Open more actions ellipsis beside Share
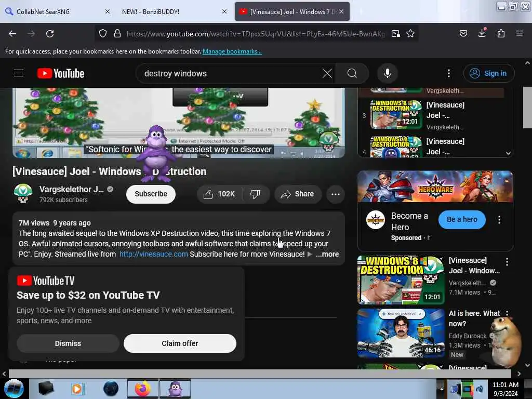The height and width of the screenshot is (399, 532). pyautogui.click(x=336, y=194)
